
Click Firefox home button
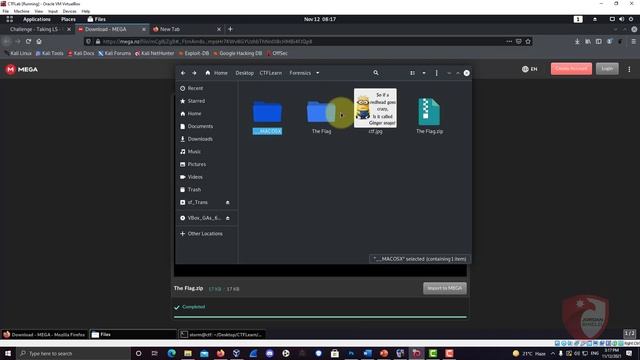point(39,41)
